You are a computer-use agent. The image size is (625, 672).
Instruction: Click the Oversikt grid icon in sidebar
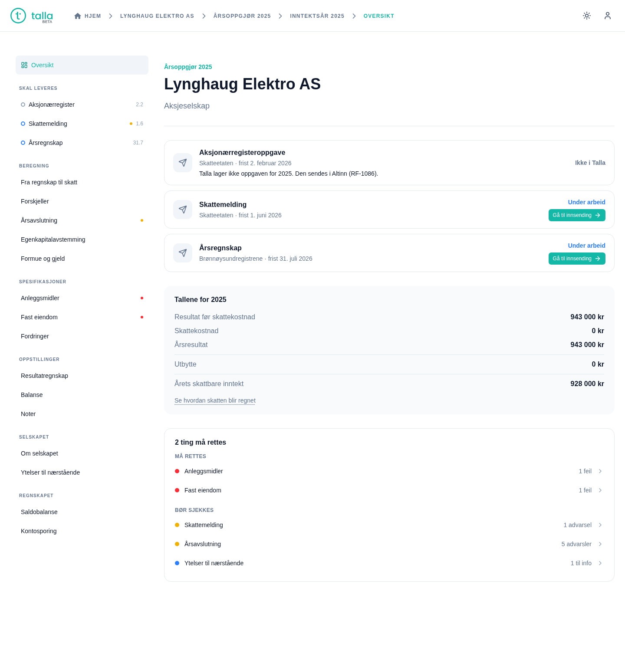(24, 65)
